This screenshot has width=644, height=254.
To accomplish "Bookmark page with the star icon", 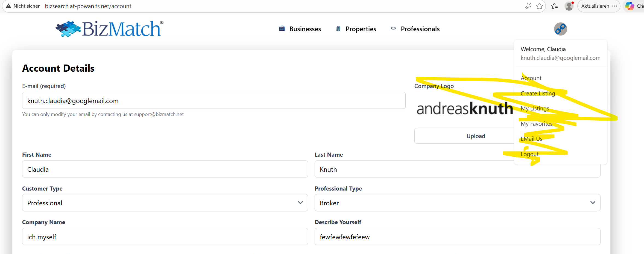I will coord(540,6).
